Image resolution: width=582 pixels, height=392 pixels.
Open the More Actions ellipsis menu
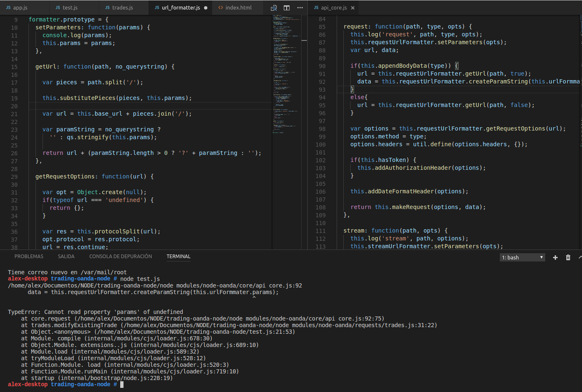pyautogui.click(x=300, y=8)
